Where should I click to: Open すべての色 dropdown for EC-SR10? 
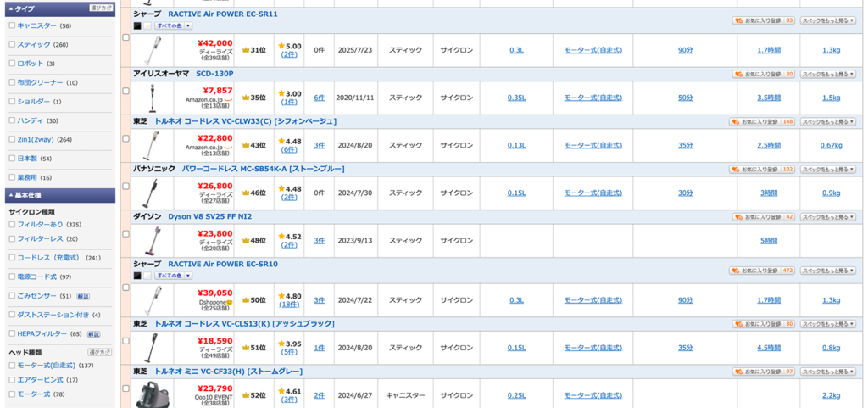click(x=173, y=276)
